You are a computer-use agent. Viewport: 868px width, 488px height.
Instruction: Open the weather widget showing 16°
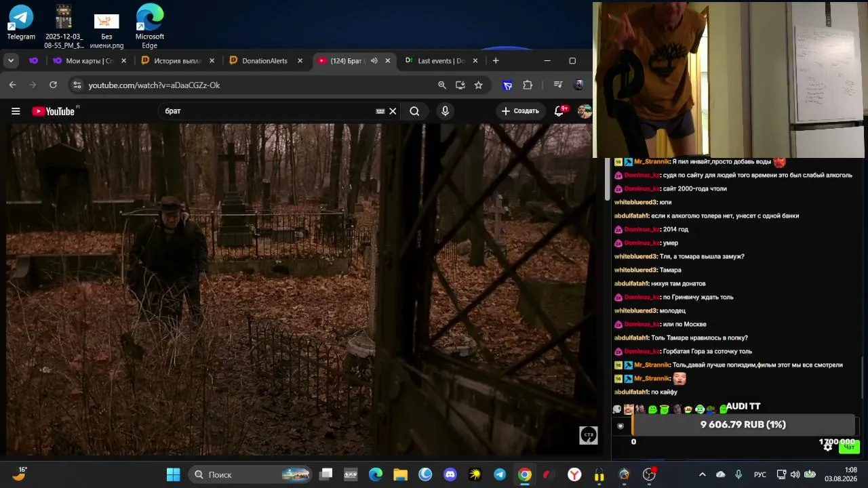[19, 474]
